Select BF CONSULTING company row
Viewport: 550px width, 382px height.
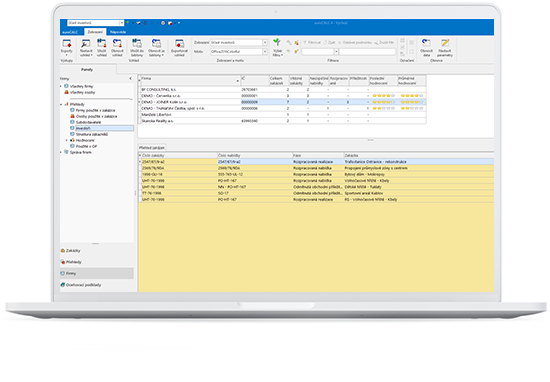click(x=283, y=89)
